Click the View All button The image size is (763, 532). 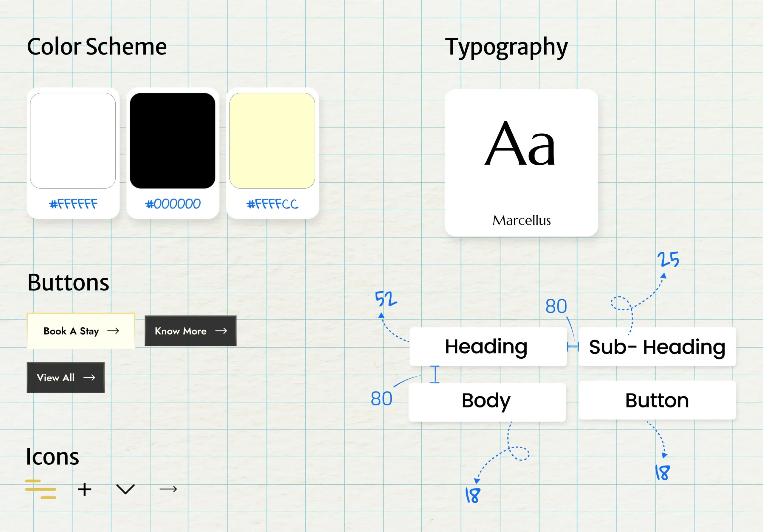66,377
